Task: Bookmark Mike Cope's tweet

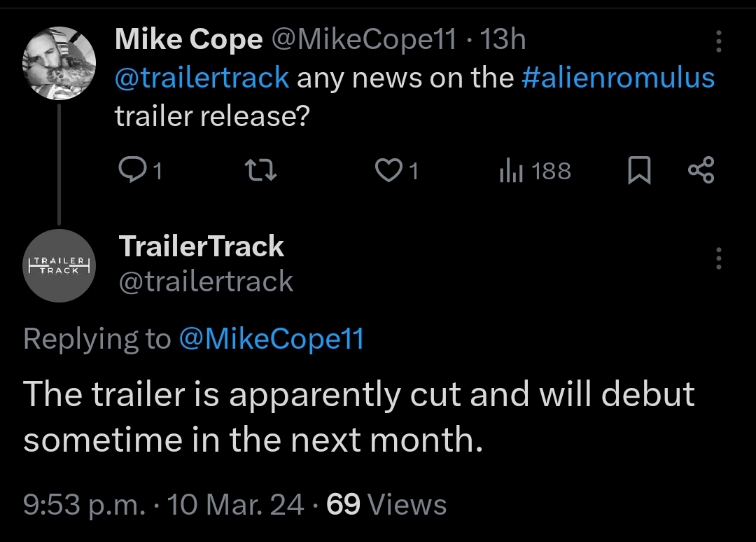Action: coord(637,172)
